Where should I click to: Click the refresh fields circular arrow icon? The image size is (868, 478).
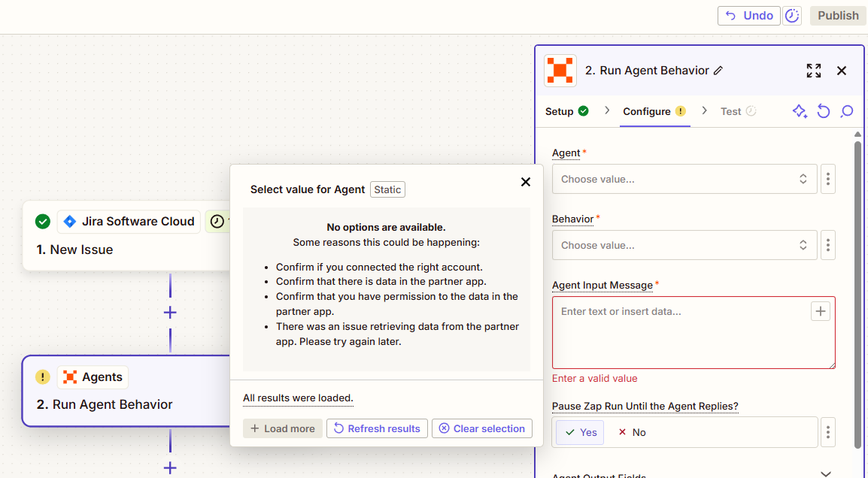click(x=823, y=111)
